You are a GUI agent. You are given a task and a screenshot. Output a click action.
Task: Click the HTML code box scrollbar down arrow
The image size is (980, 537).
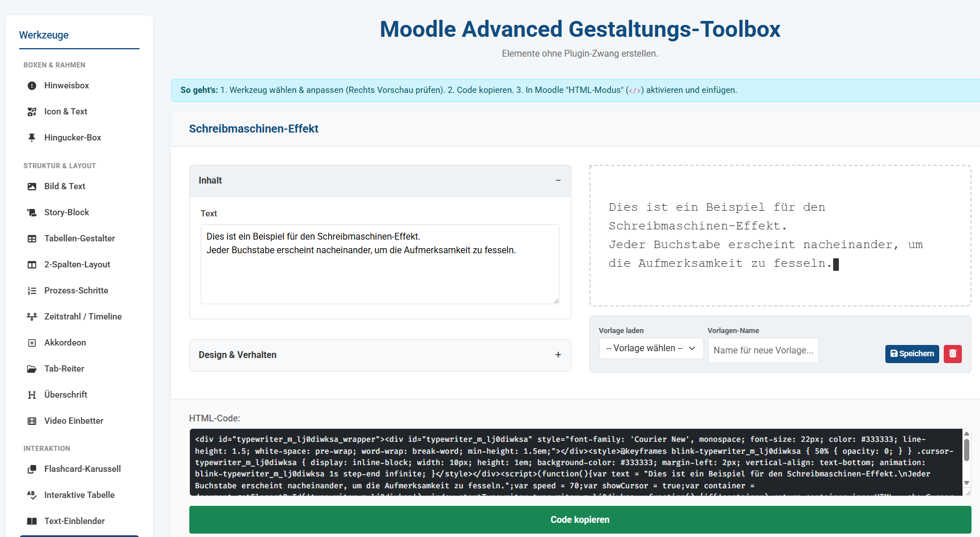(966, 483)
